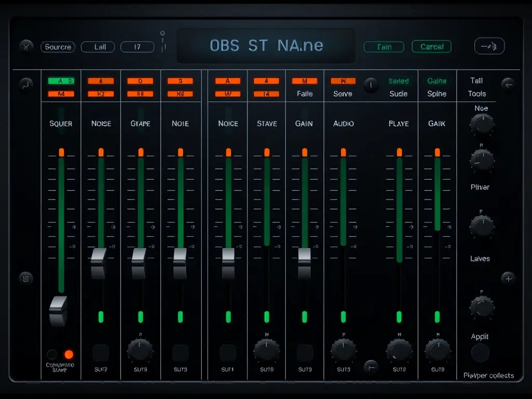Open the Tools tab
This screenshot has height=399, width=532.
click(477, 94)
